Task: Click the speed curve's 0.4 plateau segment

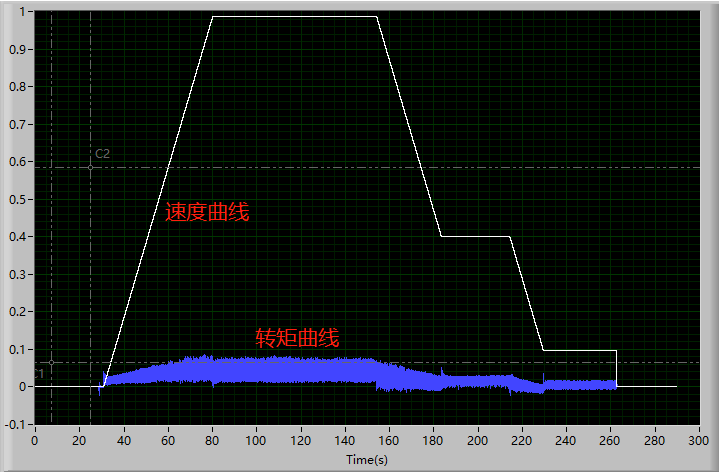Action: click(476, 237)
